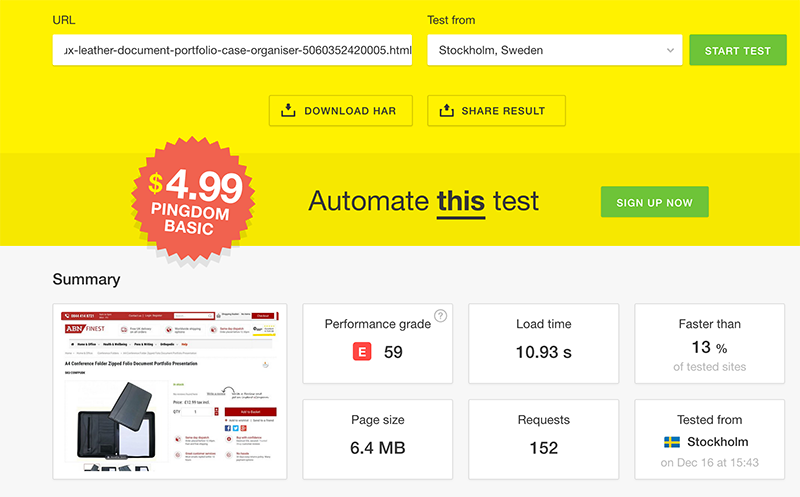This screenshot has width=800, height=497.
Task: Open the Test from location dropdown
Action: tap(555, 50)
